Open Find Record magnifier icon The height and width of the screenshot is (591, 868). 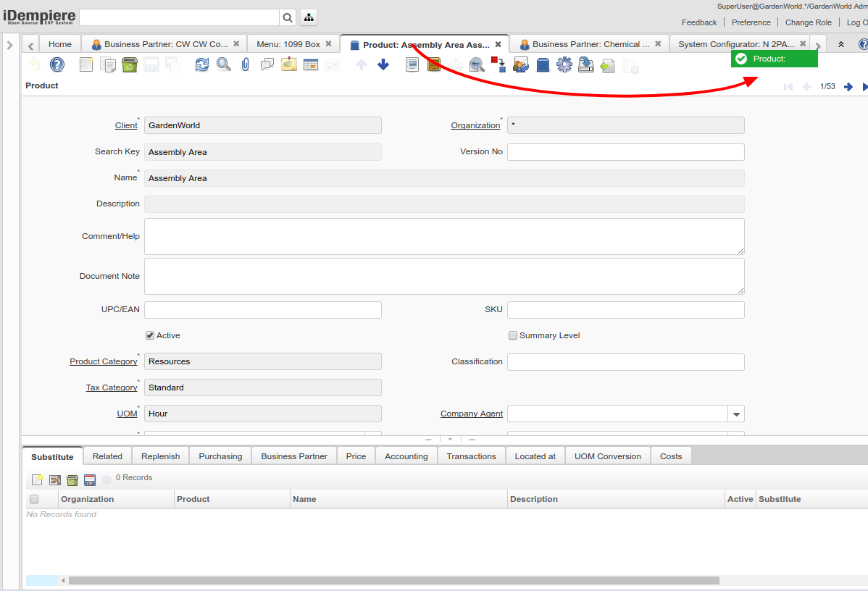pos(224,64)
